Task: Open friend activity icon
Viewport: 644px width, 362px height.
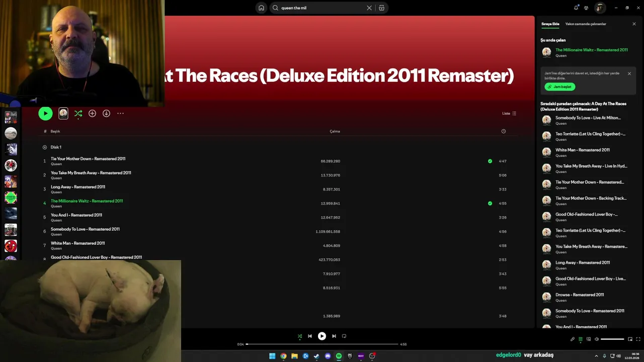Action: click(586, 8)
